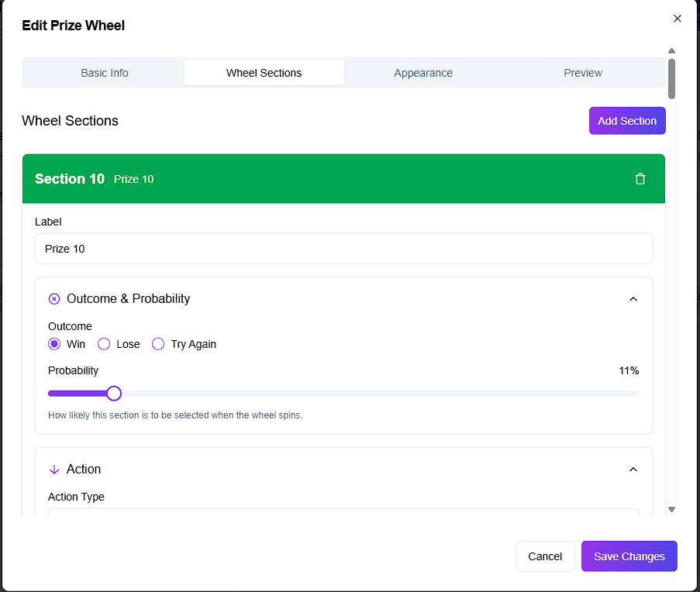Click the scrollbar up arrow
Image resolution: width=700 pixels, height=592 pixels.
point(671,51)
